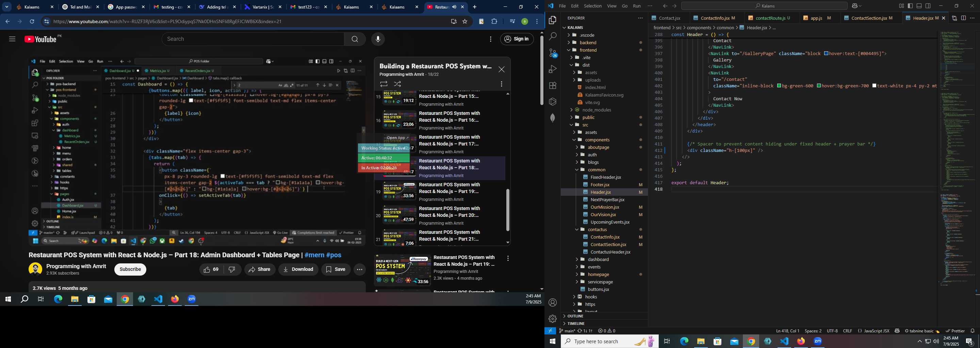Click VS Code remote window status icon
This screenshot has height=348, width=980.
click(x=550, y=331)
